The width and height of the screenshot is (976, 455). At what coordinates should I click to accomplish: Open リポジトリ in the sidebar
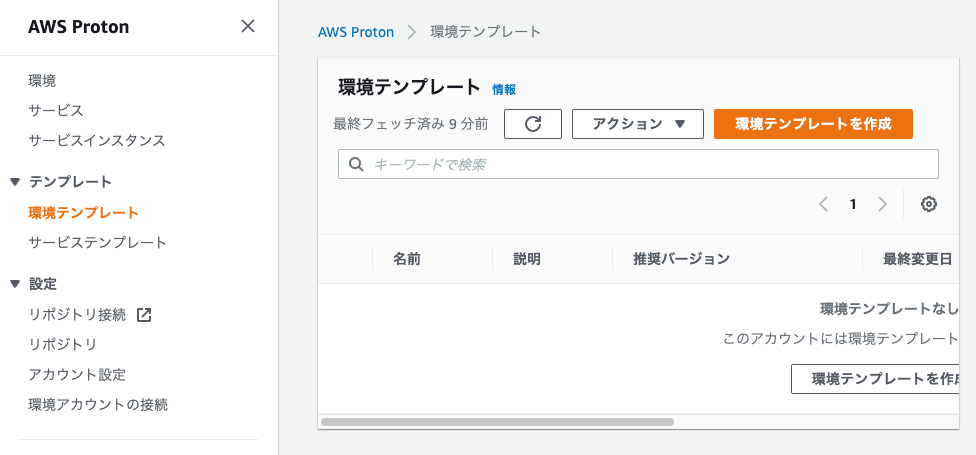click(x=63, y=344)
